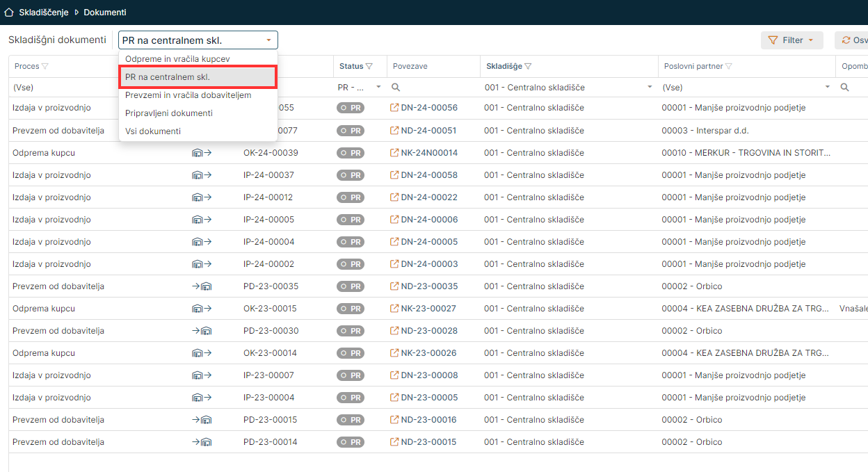Click the home icon in breadcrumb
The image size is (868, 472).
click(x=9, y=13)
